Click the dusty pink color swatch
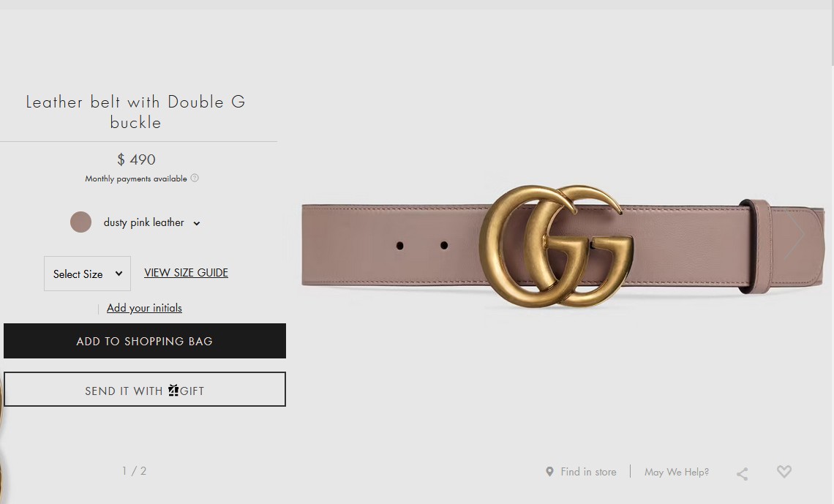The image size is (834, 504). (x=81, y=222)
